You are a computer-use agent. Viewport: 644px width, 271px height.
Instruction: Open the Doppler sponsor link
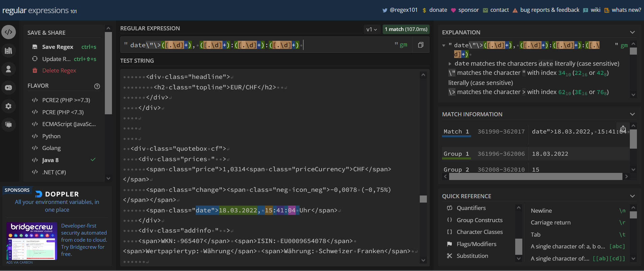57,202
